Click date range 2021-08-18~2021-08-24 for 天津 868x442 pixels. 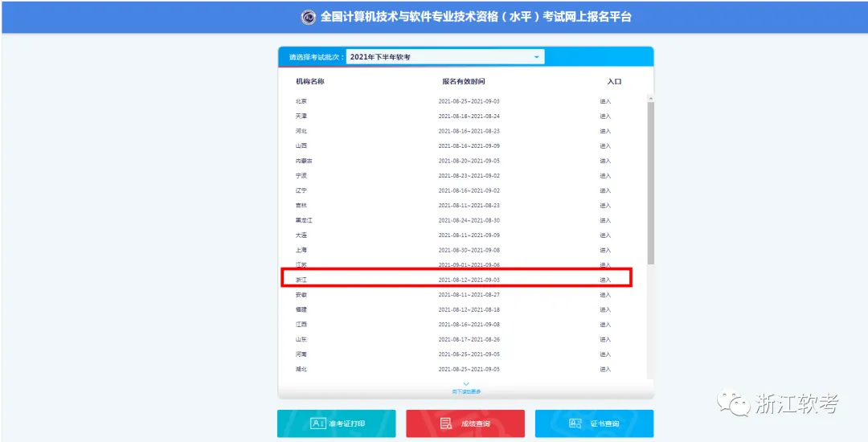pyautogui.click(x=469, y=117)
